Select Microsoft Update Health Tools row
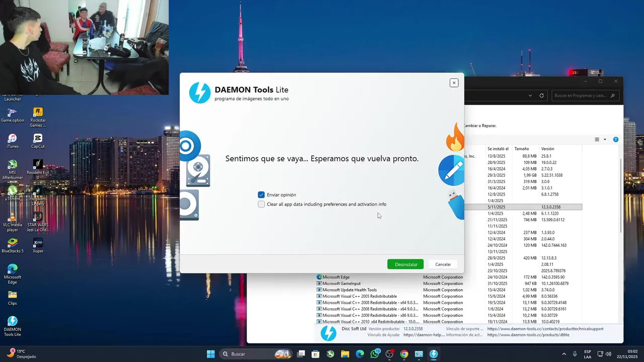This screenshot has height=362, width=644. pyautogui.click(x=449, y=290)
